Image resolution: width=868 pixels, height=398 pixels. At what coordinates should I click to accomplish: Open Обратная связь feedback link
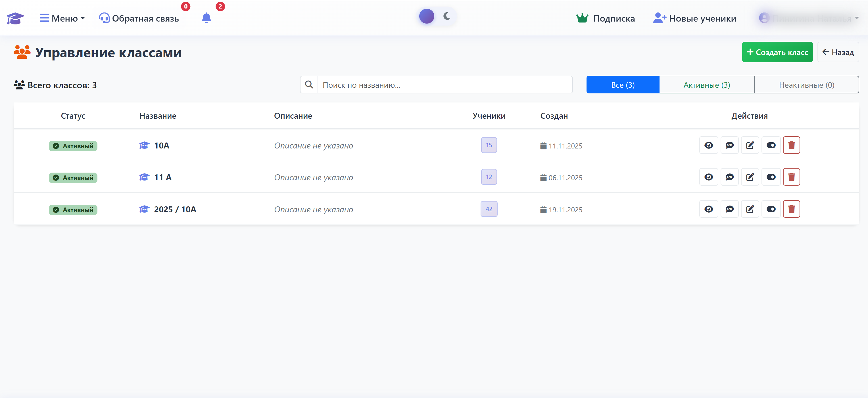pyautogui.click(x=139, y=18)
